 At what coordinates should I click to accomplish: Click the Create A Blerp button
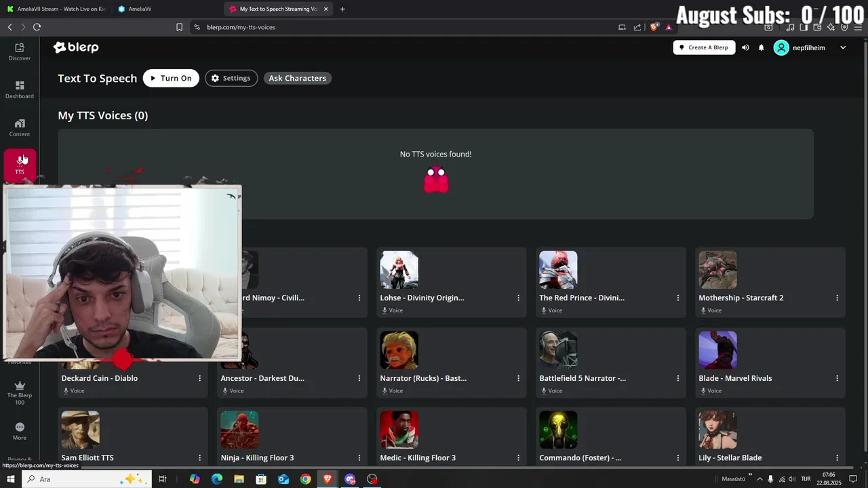click(x=704, y=47)
